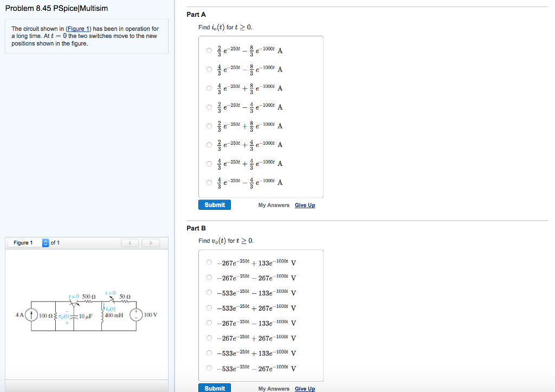This screenshot has height=392, width=555.
Task: Pick option −267e^-250t − 133e^-1000t V
Action: [209, 323]
